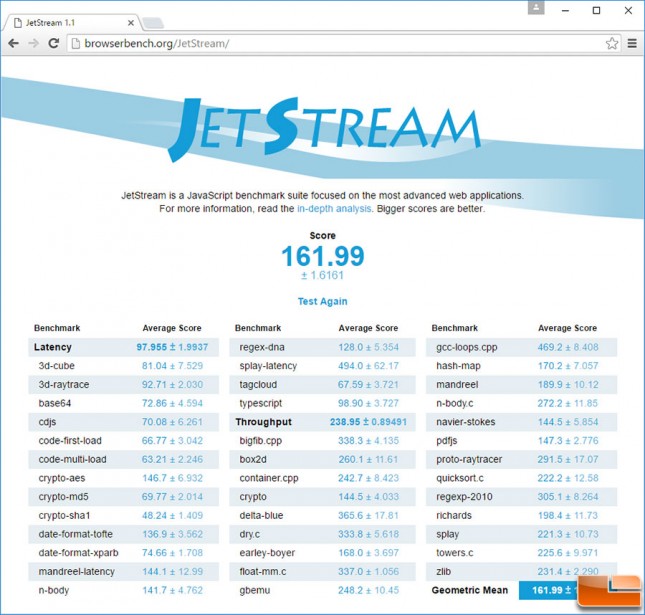Image resolution: width=645 pixels, height=615 pixels.
Task: Open the Chrome hamburger menu
Action: (632, 43)
